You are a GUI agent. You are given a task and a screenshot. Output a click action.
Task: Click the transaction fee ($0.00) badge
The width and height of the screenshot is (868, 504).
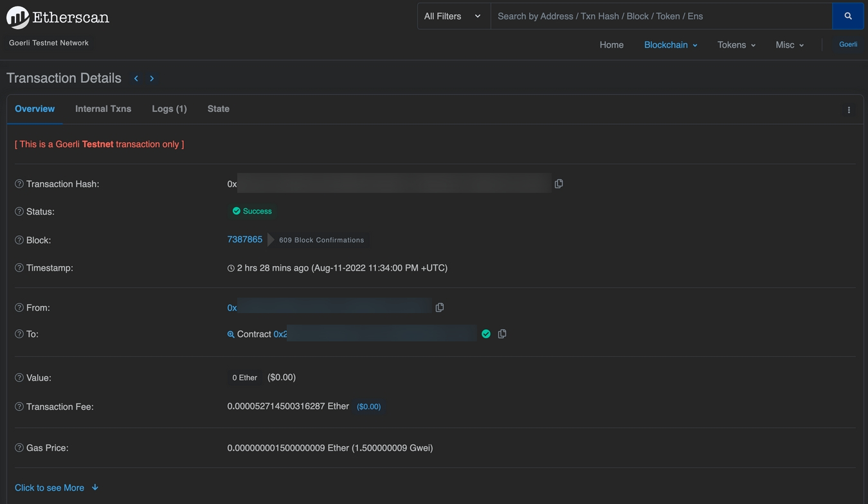(369, 407)
